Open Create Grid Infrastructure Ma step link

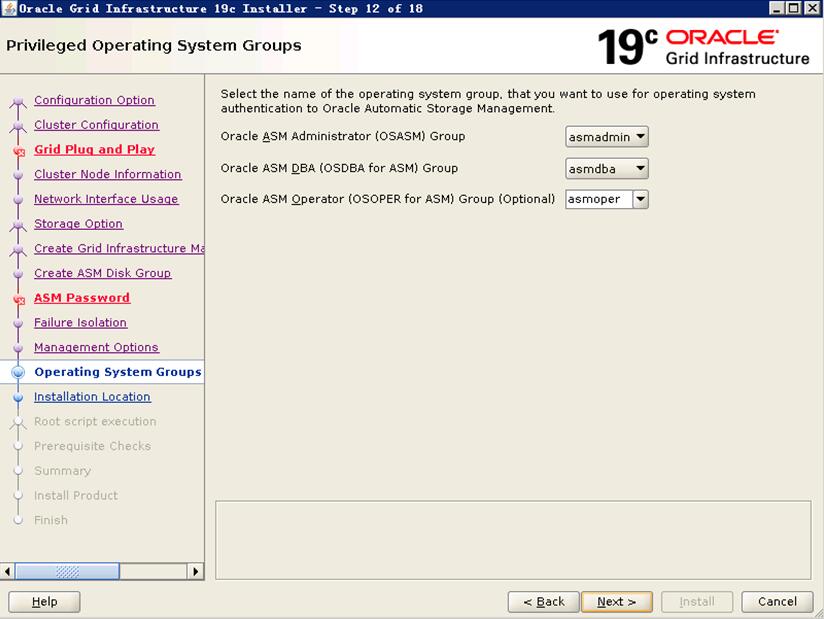tap(119, 248)
